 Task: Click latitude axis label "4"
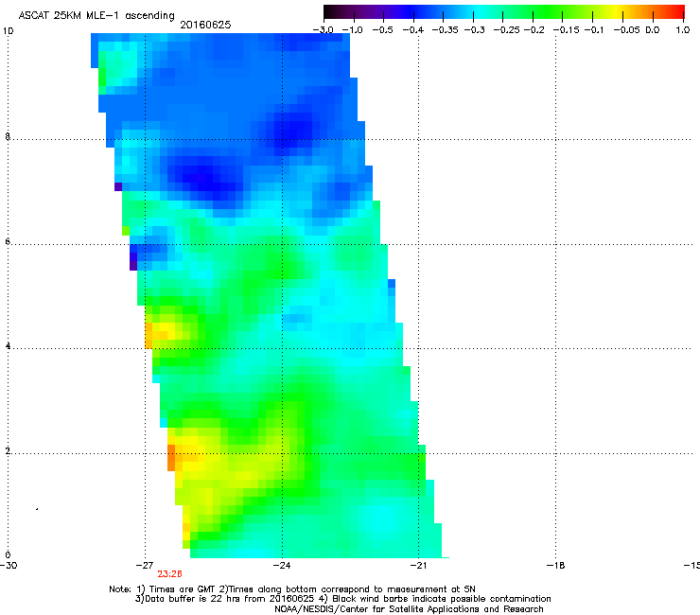[8, 345]
